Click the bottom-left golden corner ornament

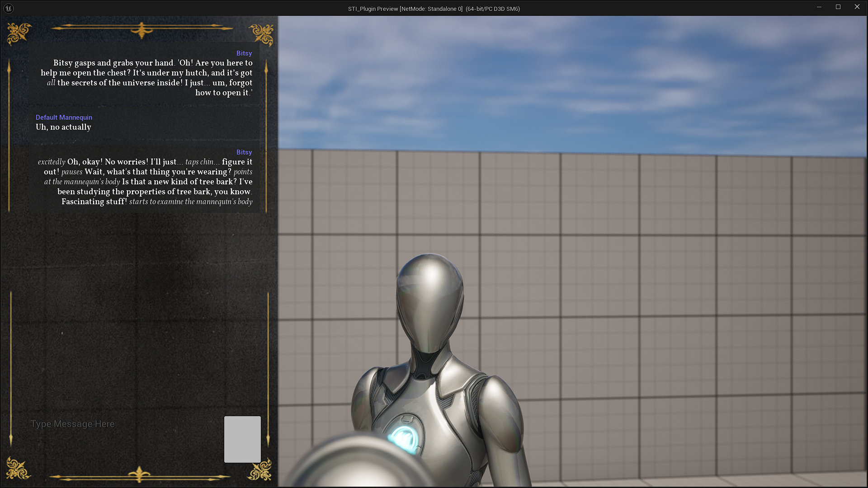[x=18, y=468]
